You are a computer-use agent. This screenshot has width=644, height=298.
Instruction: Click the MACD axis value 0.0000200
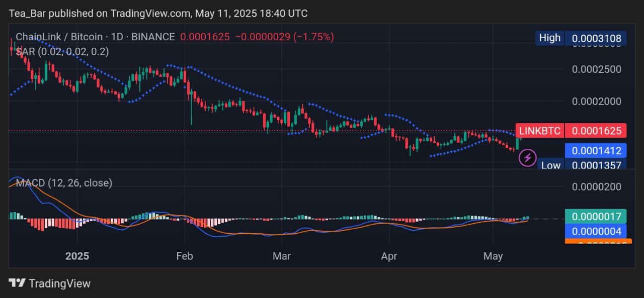[597, 187]
